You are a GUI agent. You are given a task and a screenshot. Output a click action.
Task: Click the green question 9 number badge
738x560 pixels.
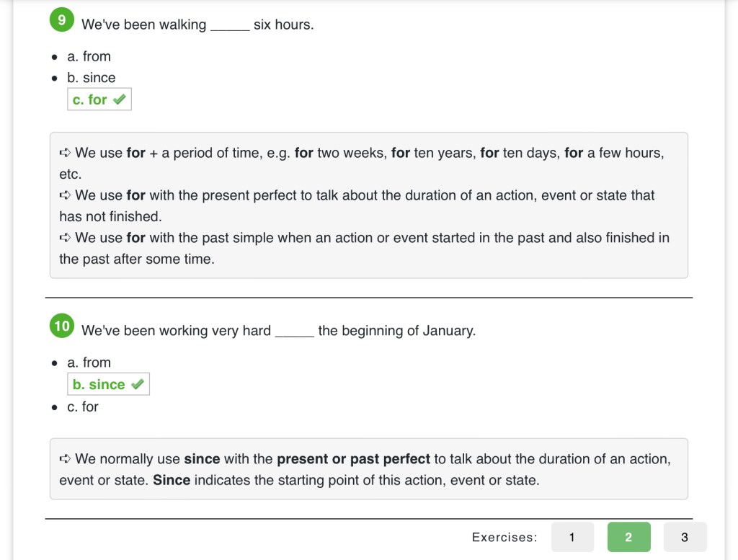tap(62, 20)
